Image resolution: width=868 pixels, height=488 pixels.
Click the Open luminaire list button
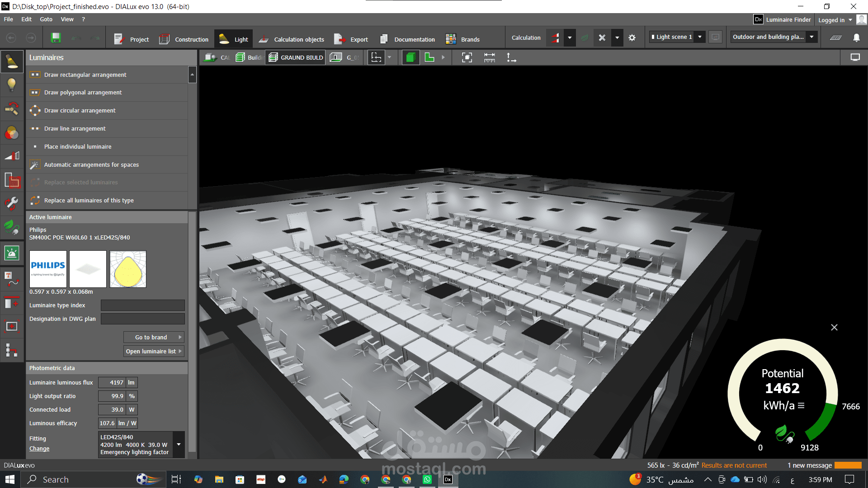pyautogui.click(x=154, y=351)
